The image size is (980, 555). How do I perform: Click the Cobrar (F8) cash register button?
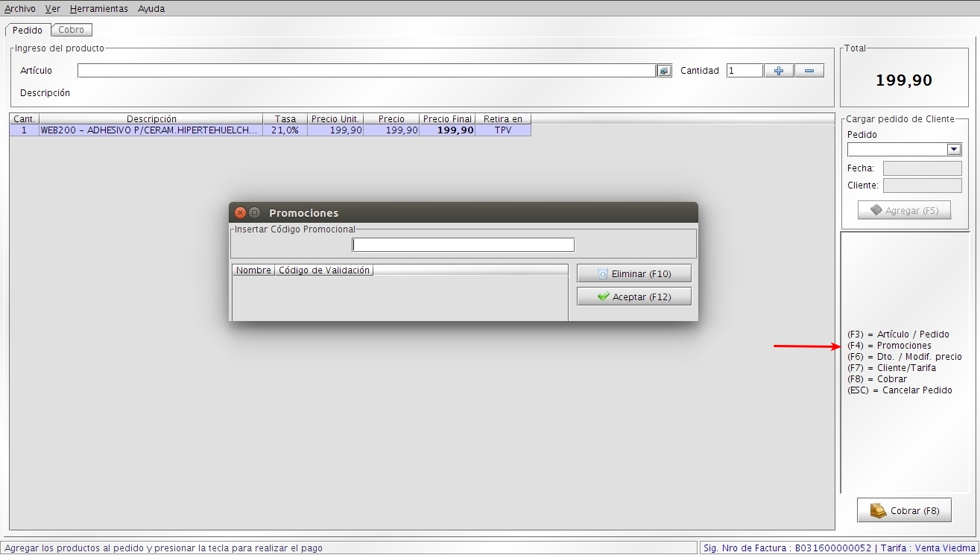point(904,510)
